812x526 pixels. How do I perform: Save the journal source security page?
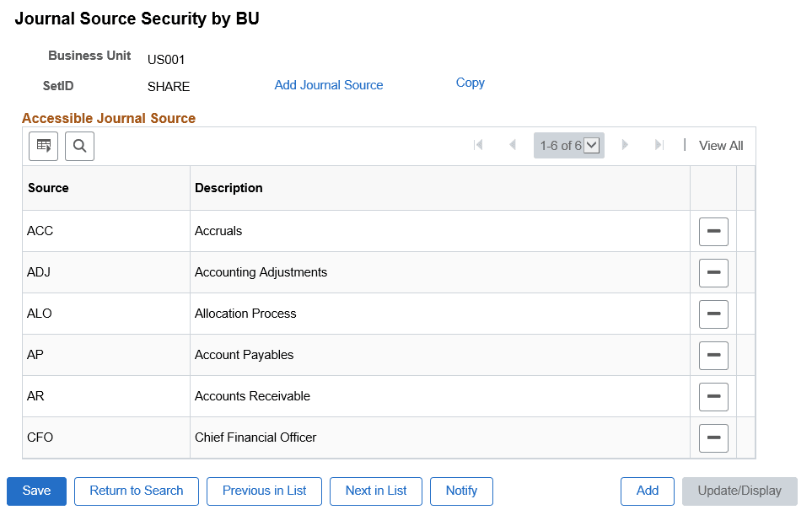(x=35, y=491)
